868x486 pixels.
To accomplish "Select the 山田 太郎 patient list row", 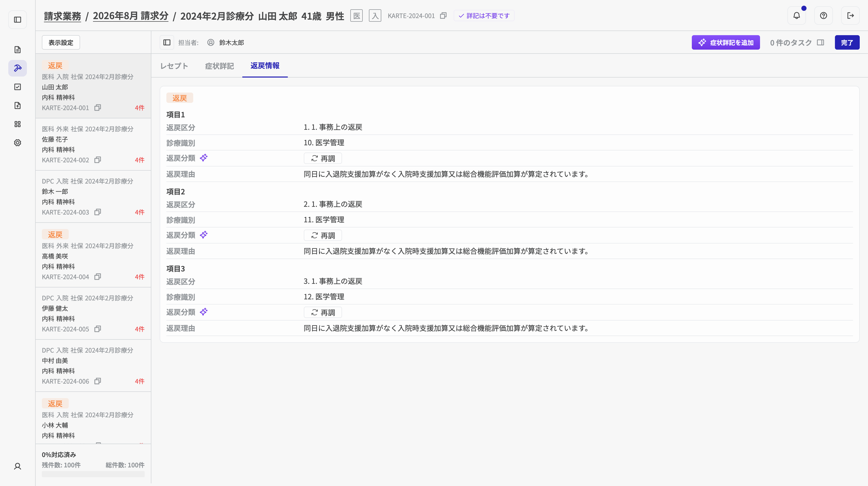I will (93, 86).
